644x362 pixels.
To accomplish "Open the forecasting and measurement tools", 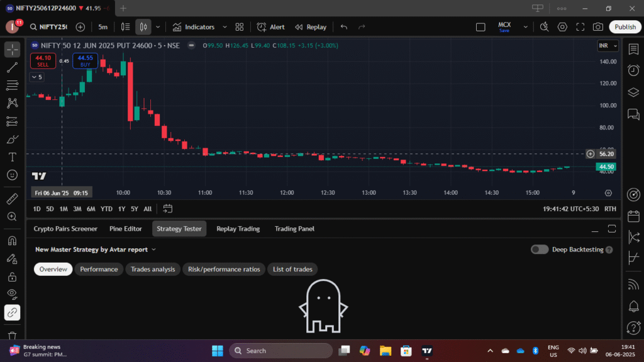I will (x=13, y=121).
